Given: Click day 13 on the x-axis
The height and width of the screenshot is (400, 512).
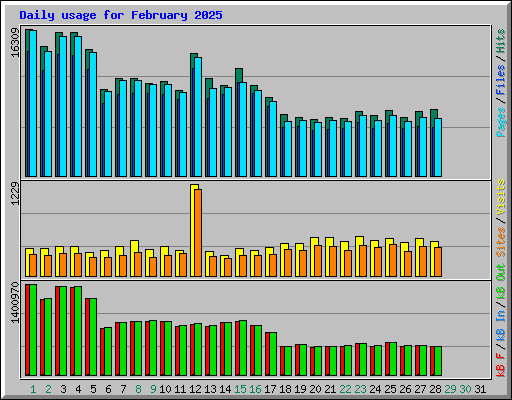Looking at the screenshot, I should point(210,389).
